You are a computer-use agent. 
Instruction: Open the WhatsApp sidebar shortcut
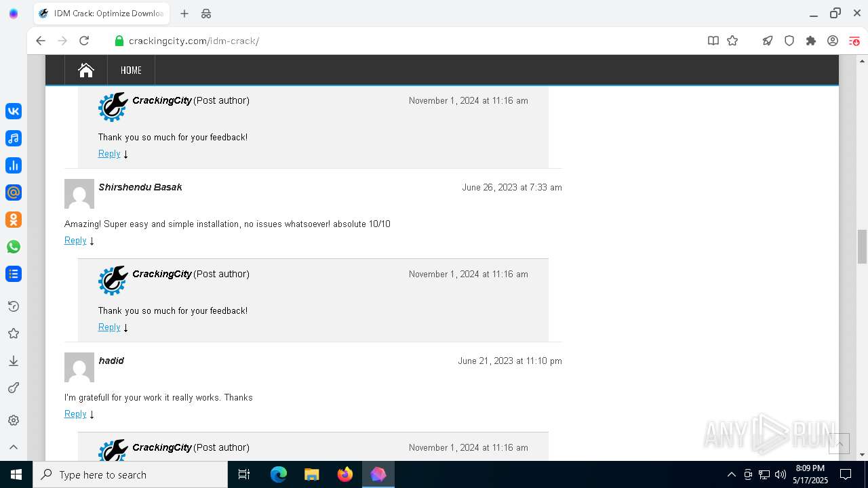14,247
